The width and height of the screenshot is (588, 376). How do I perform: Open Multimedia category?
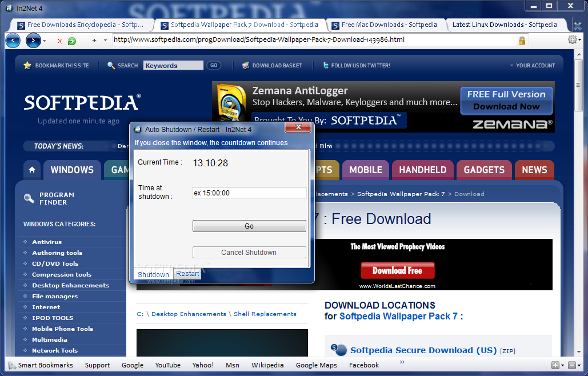(50, 340)
